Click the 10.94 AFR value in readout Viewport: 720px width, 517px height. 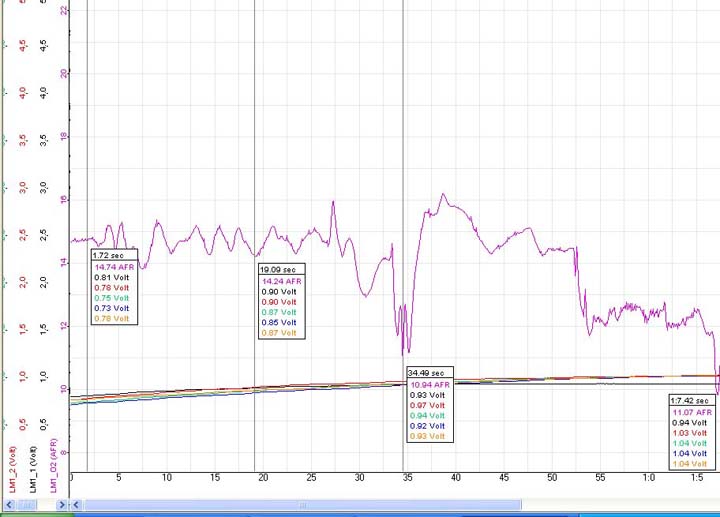430,384
